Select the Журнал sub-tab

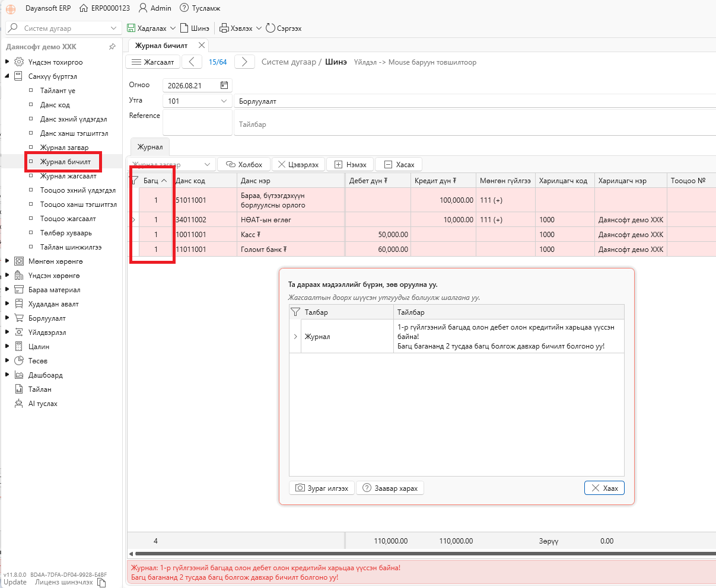150,147
